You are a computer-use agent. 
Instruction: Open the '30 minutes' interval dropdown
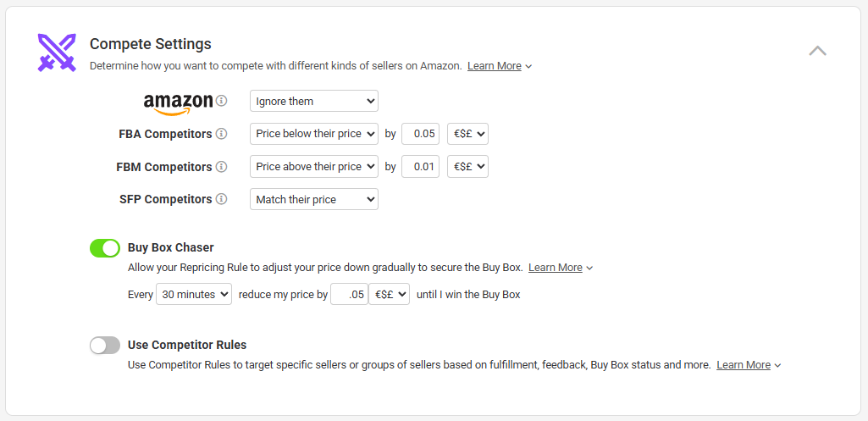coord(194,295)
